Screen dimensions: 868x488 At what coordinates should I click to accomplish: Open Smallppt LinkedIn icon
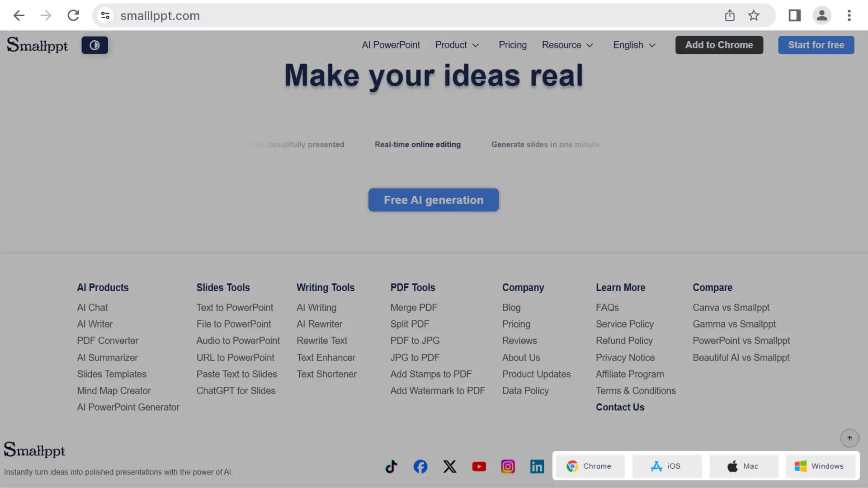[x=537, y=466]
